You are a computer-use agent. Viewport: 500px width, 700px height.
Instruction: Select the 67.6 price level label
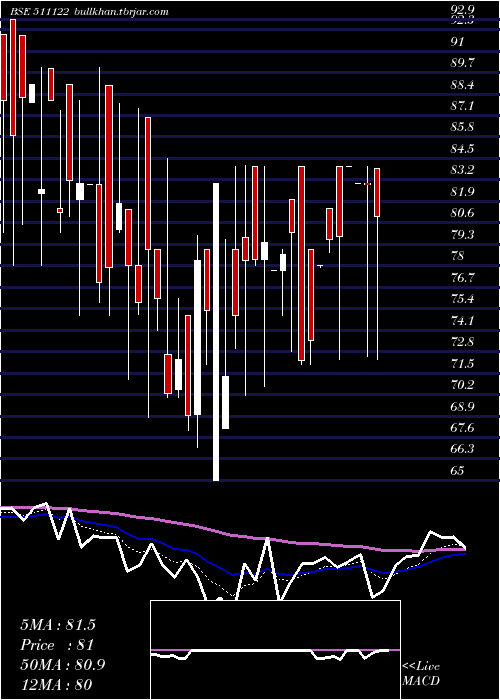click(462, 428)
